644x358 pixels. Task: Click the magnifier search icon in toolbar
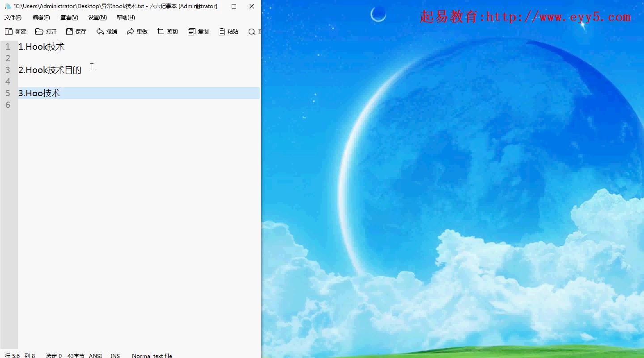252,32
